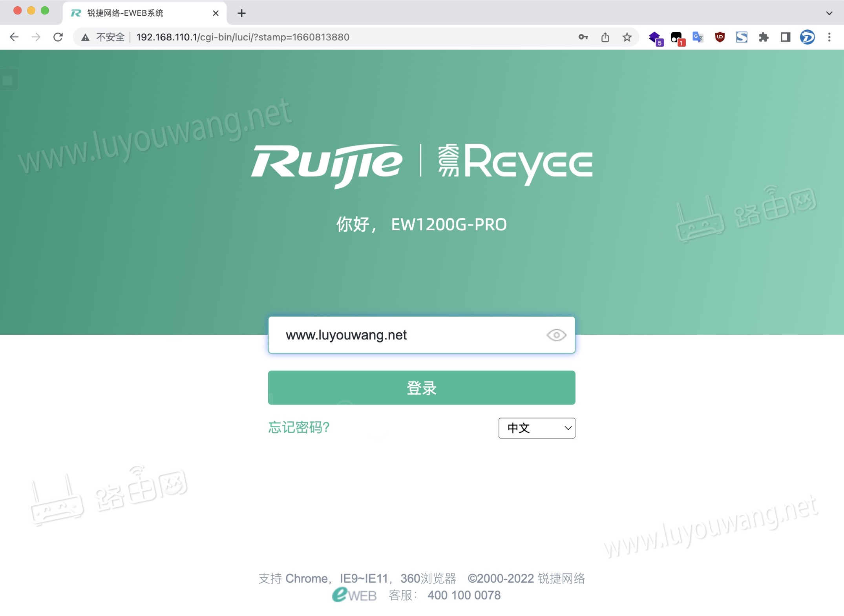Open the browser extensions puzzle menu
This screenshot has width=844, height=616.
[764, 37]
